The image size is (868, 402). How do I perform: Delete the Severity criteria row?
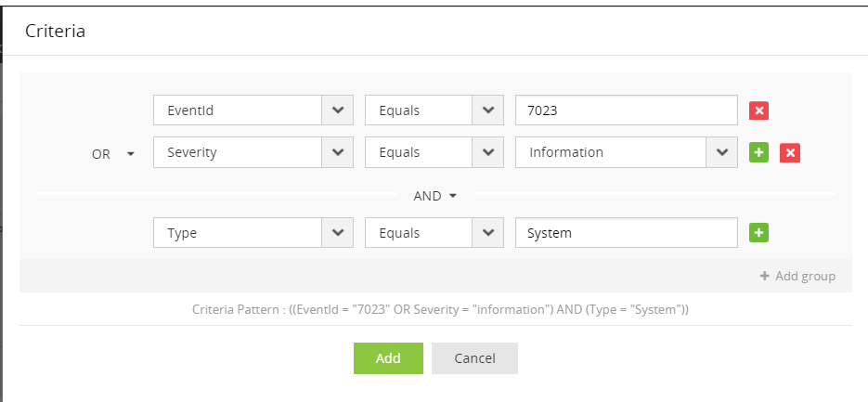click(x=790, y=153)
